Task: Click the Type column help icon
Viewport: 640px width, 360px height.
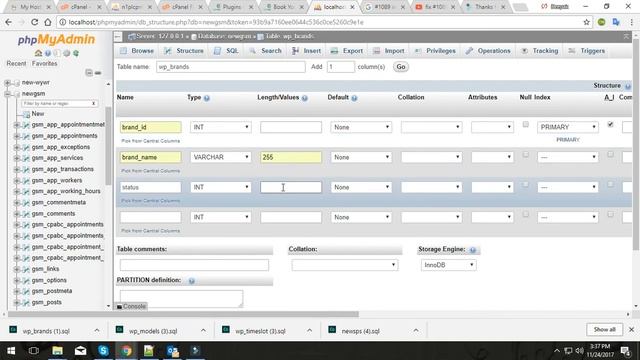Action: point(207,98)
